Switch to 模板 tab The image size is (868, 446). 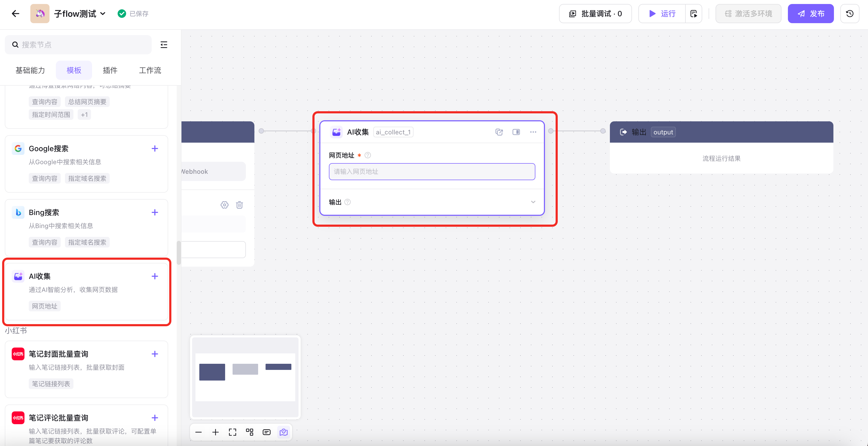(74, 70)
